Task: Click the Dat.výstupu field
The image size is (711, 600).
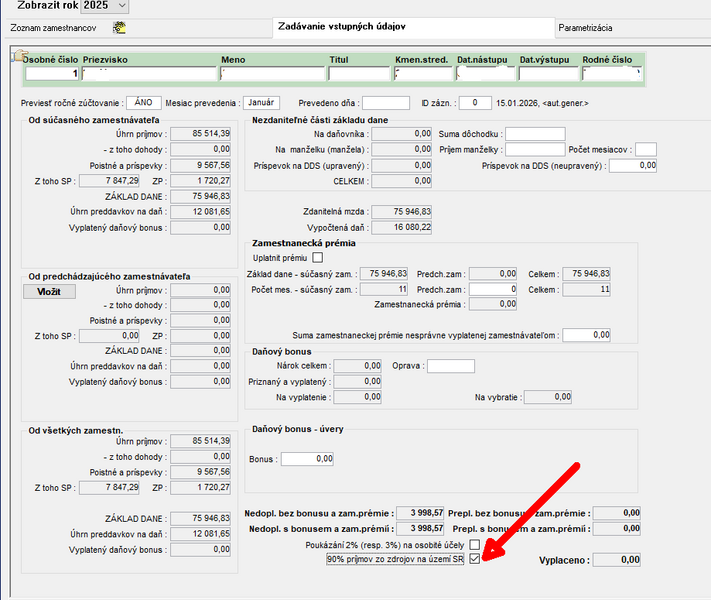Action: (549, 73)
